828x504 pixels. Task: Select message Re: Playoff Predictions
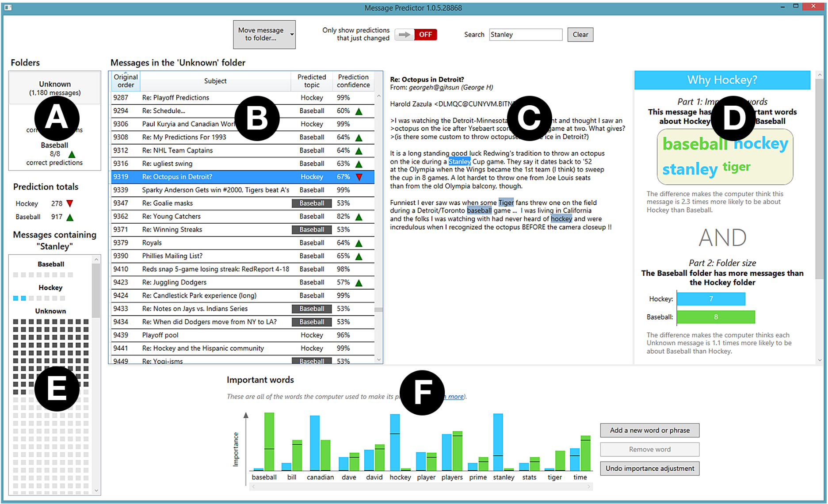[242, 98]
